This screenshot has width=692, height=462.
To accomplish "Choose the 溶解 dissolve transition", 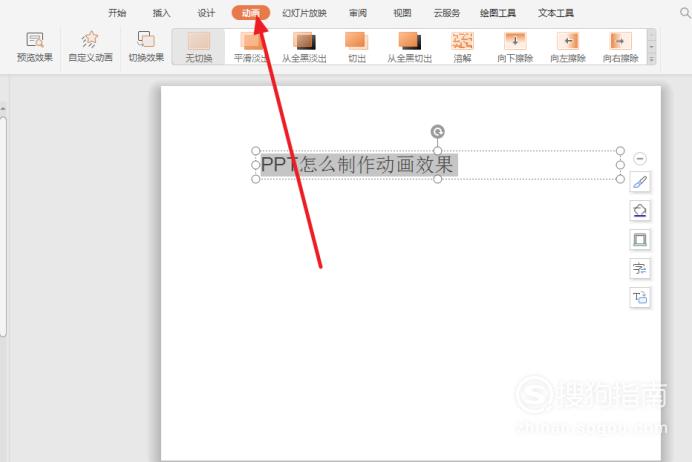I will coord(462,47).
